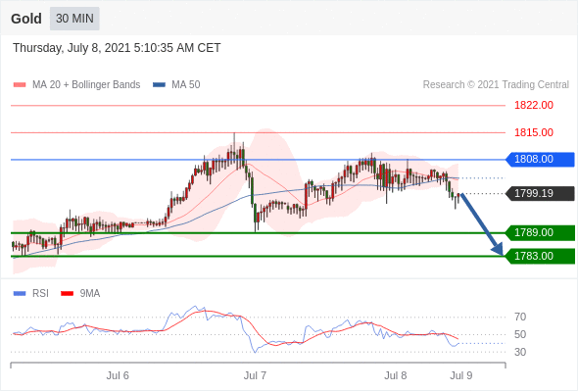Image resolution: width=578 pixels, height=392 pixels.
Task: Click the RSI 70 level label
Action: pos(520,317)
